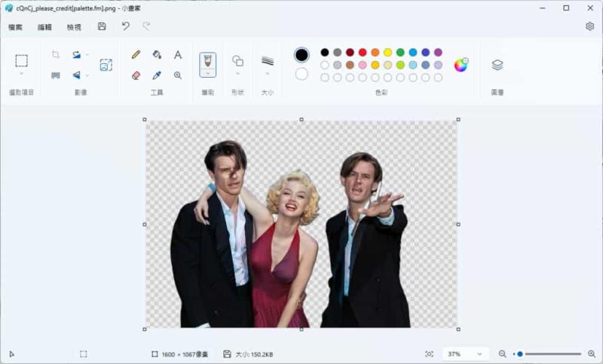Open the Layers panel
603x364 pixels.
497,65
